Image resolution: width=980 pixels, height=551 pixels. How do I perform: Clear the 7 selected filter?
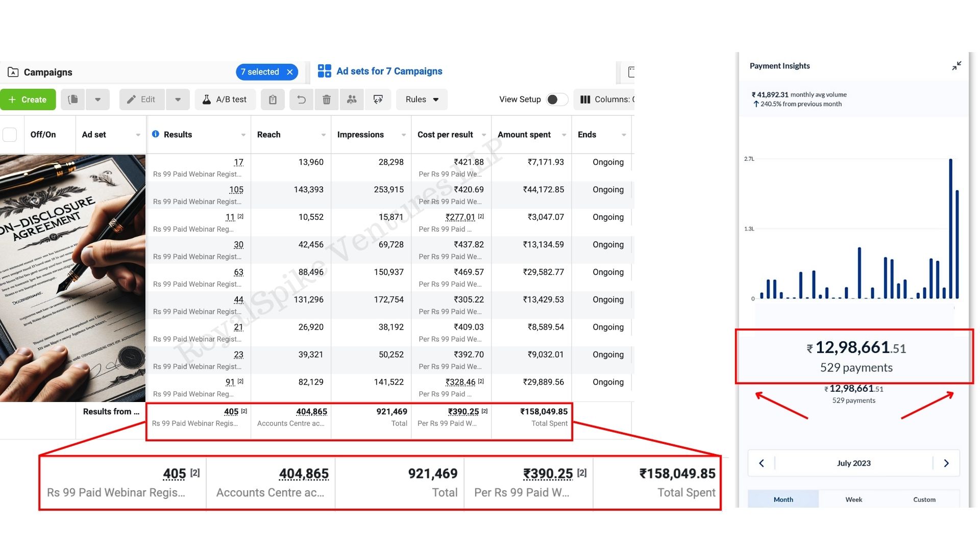290,72
